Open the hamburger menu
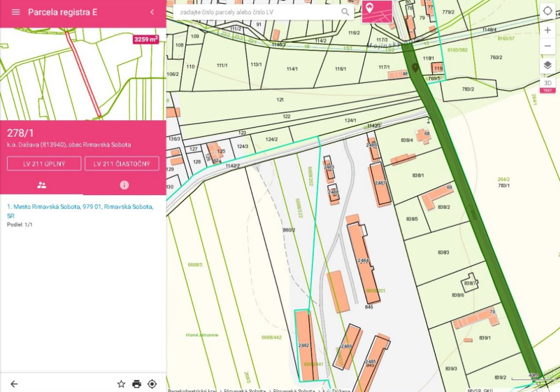 coord(15,12)
